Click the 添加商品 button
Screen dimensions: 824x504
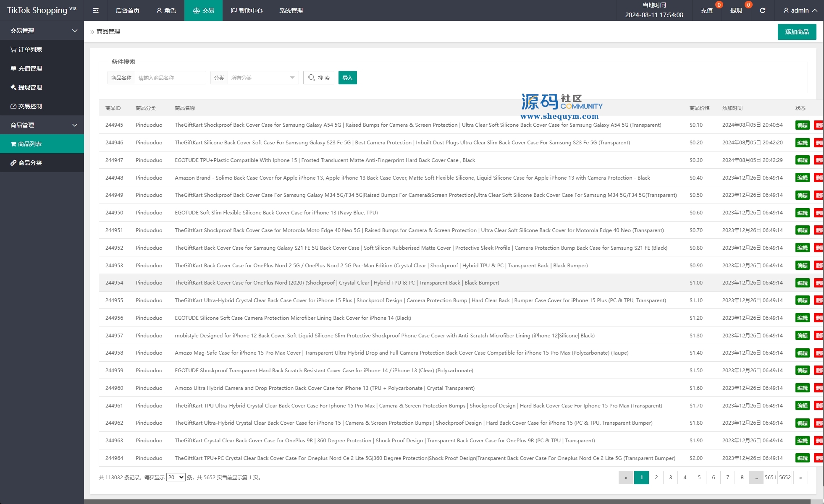point(797,32)
